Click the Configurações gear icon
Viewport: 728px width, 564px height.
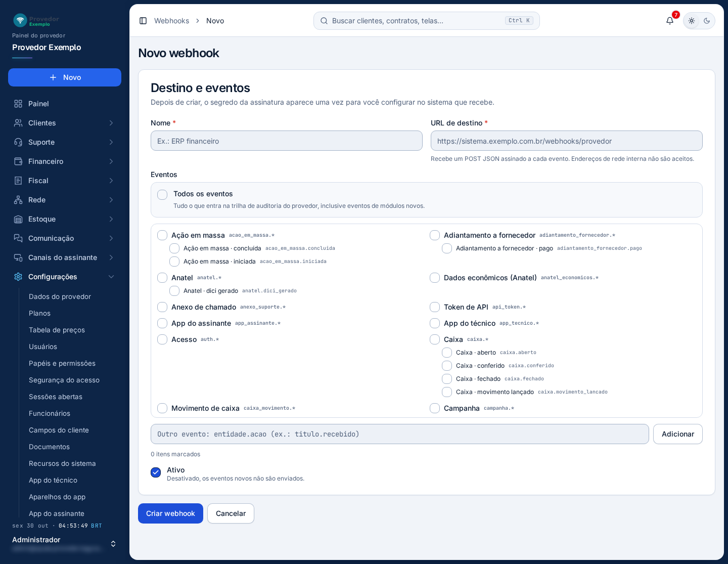[18, 277]
